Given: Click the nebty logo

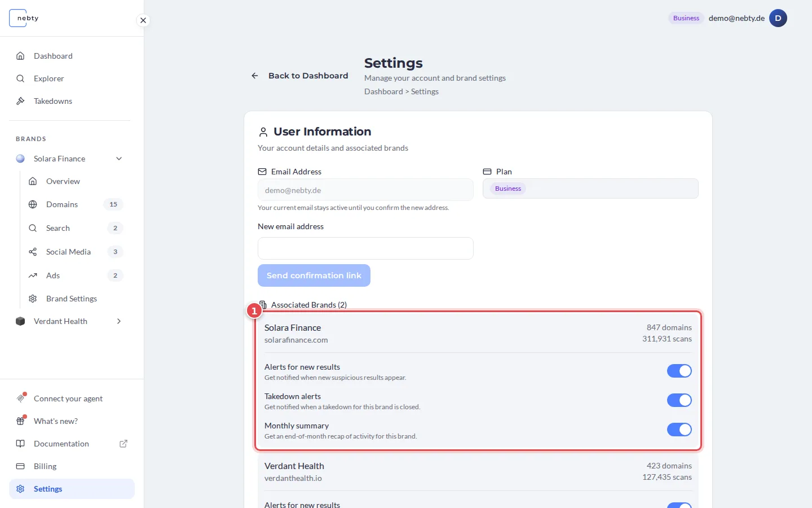Looking at the screenshot, I should click(25, 18).
